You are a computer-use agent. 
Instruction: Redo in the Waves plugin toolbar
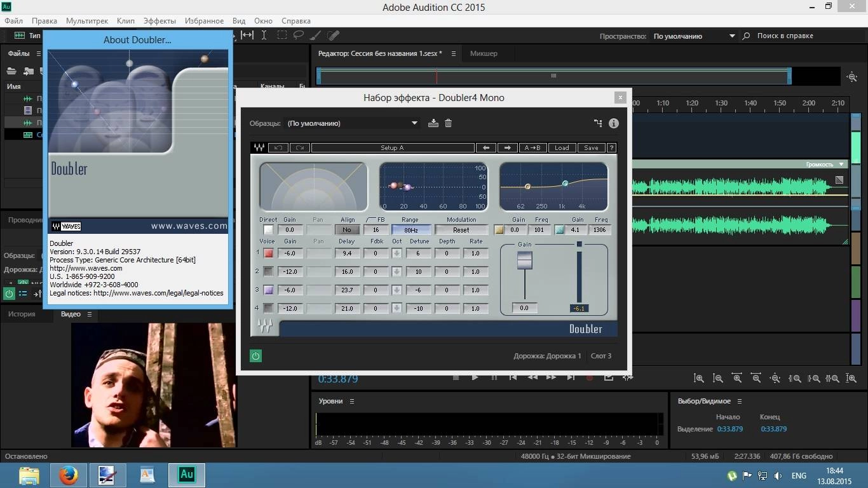(299, 147)
